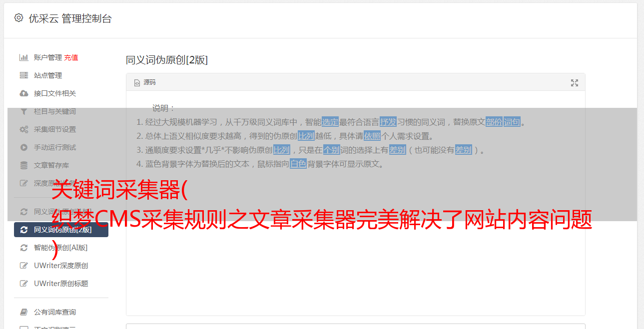Open UWriter原创标题 page
This screenshot has height=329, width=644.
pyautogui.click(x=61, y=284)
